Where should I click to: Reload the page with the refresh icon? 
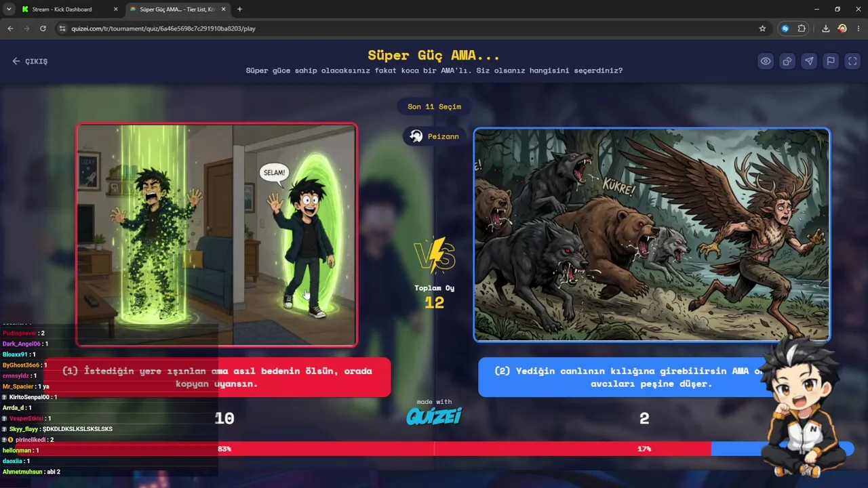43,28
